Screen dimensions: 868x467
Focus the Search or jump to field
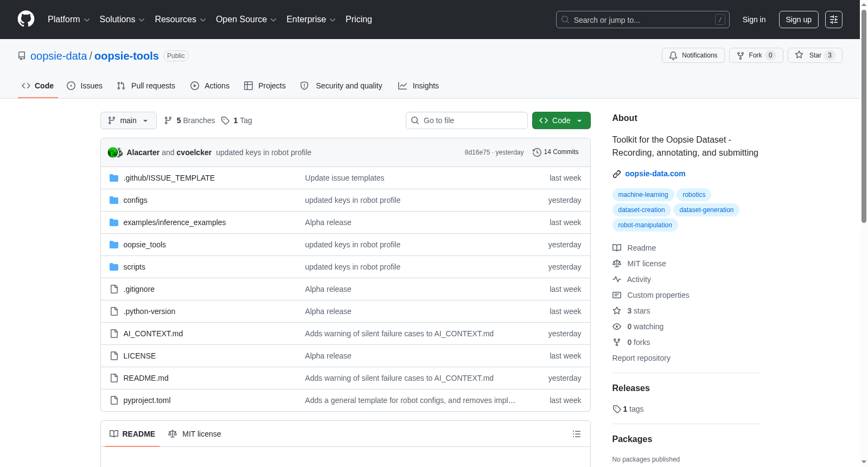643,20
